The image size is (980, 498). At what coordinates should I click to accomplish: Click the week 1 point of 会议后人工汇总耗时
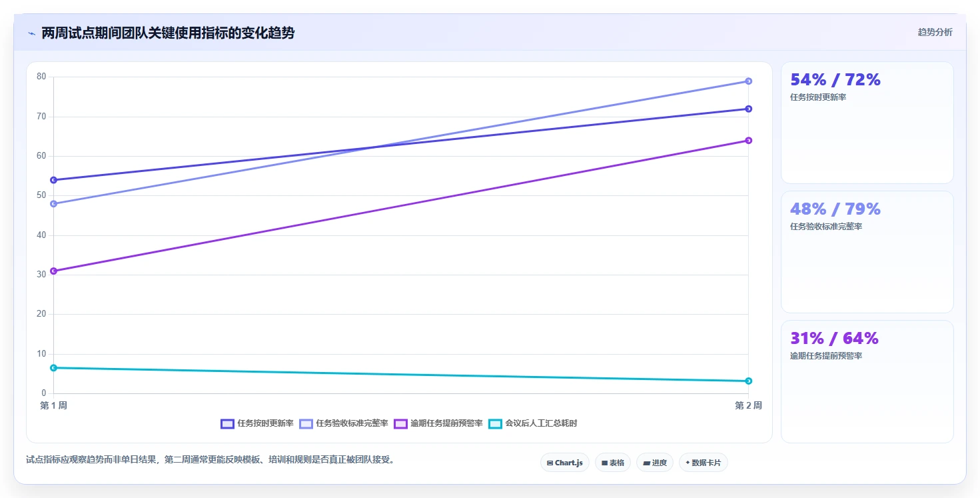tap(53, 367)
